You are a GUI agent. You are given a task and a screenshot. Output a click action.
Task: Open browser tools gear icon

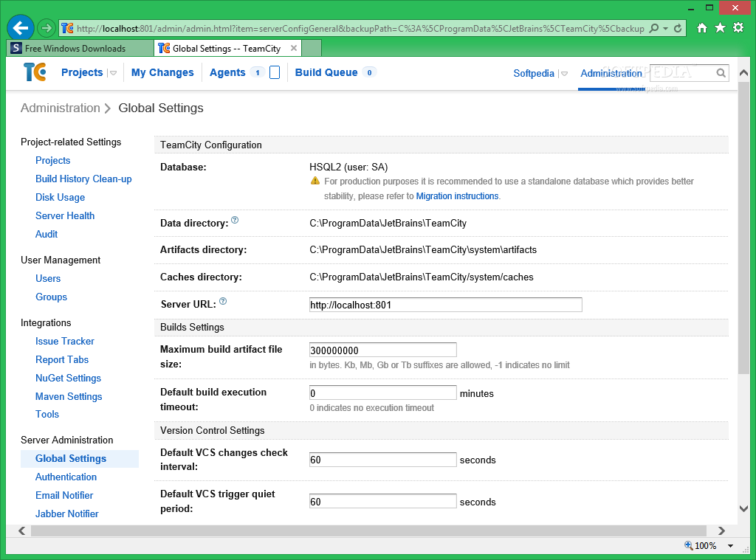738,27
